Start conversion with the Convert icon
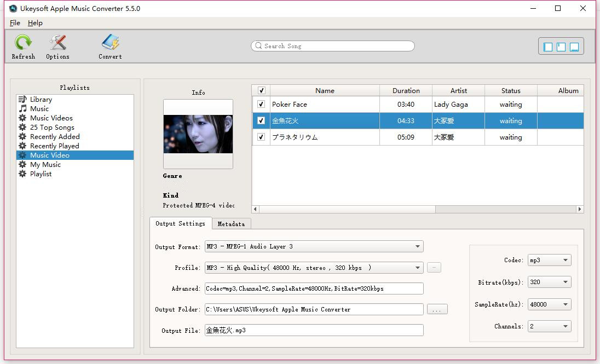This screenshot has height=364, width=600. pyautogui.click(x=110, y=42)
